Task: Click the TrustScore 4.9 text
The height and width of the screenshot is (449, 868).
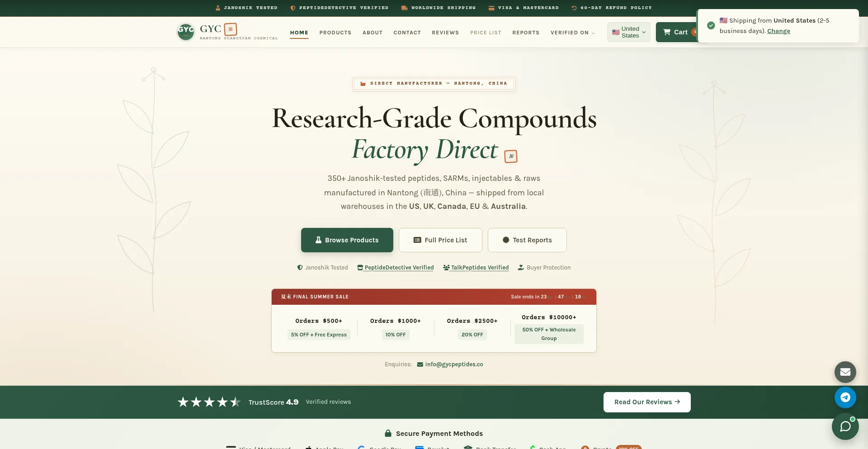Action: [x=274, y=402]
